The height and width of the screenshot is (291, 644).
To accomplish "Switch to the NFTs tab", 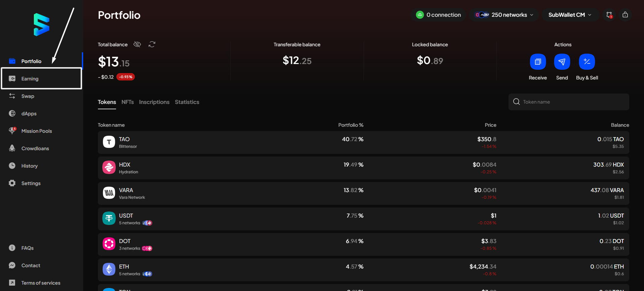I will (127, 102).
